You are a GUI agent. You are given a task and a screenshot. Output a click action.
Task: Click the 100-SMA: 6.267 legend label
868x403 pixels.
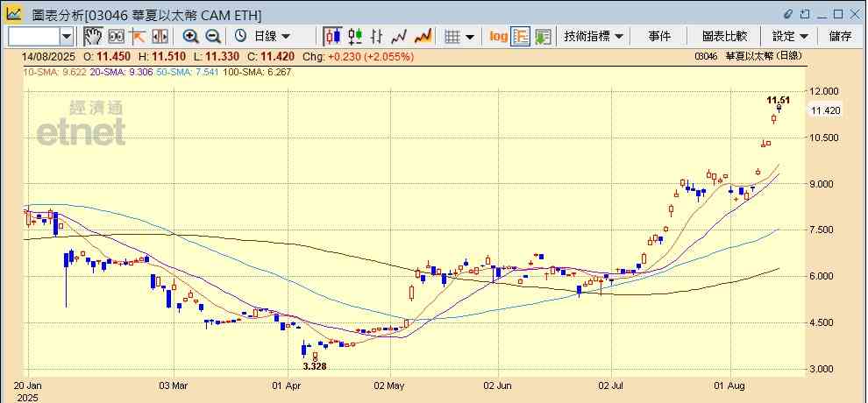[256, 72]
